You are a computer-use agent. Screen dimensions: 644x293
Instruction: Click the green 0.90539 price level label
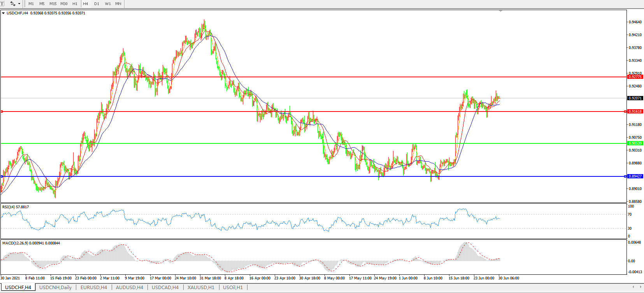click(x=635, y=143)
